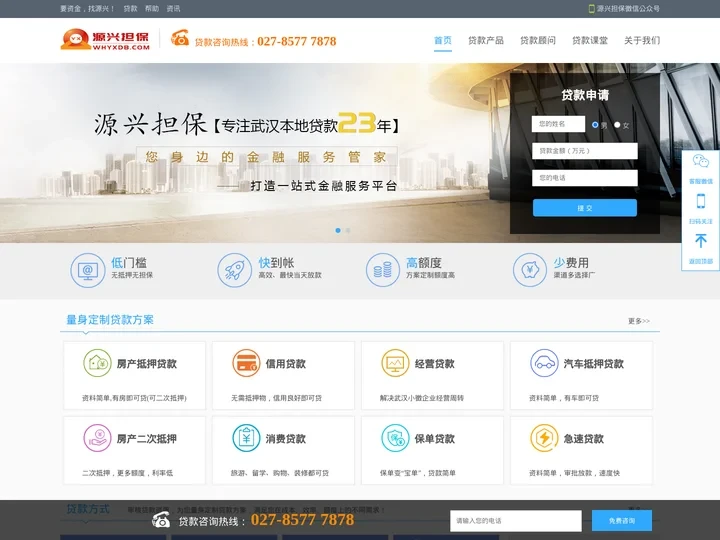
Task: Open the 贷款顾问 navigation menu
Action: click(538, 40)
